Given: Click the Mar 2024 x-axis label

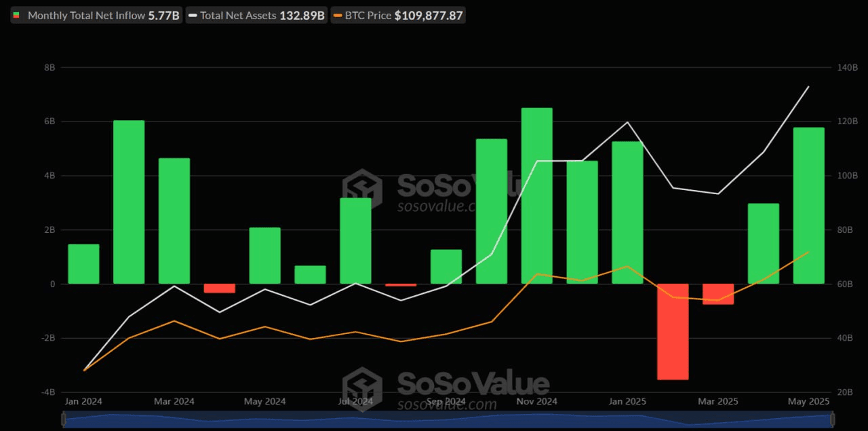Looking at the screenshot, I should click(x=174, y=402).
